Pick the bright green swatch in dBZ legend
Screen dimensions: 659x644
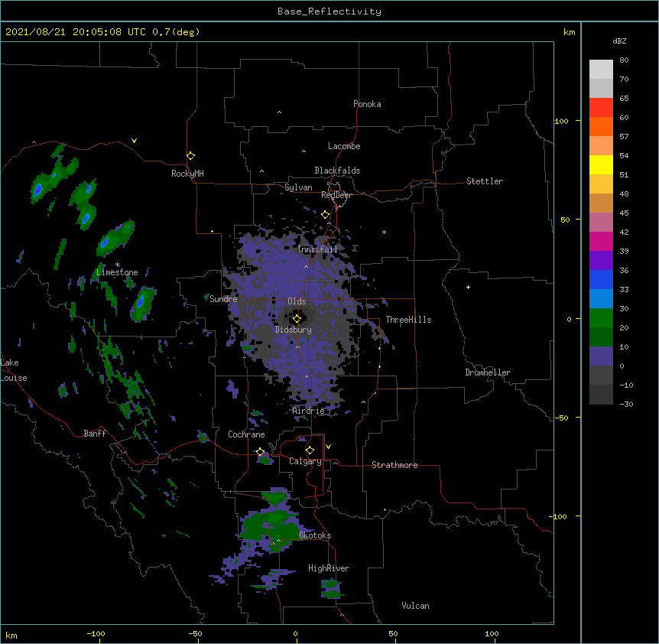pos(601,318)
